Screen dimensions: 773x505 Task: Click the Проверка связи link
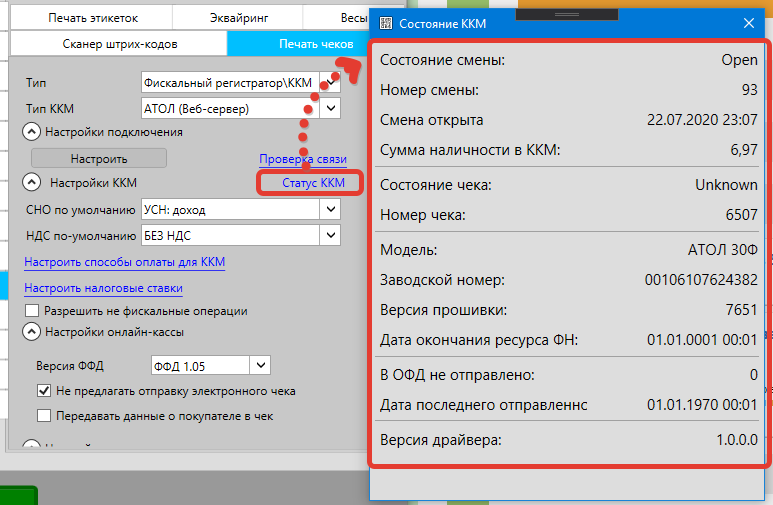coord(302,159)
